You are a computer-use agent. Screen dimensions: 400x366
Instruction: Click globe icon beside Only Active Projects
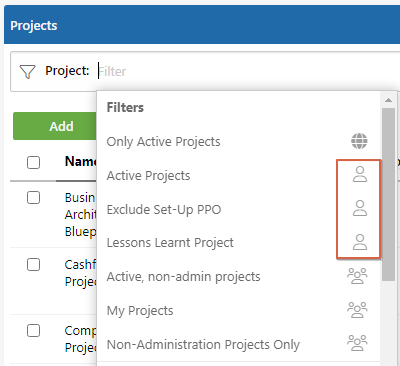[x=359, y=141]
